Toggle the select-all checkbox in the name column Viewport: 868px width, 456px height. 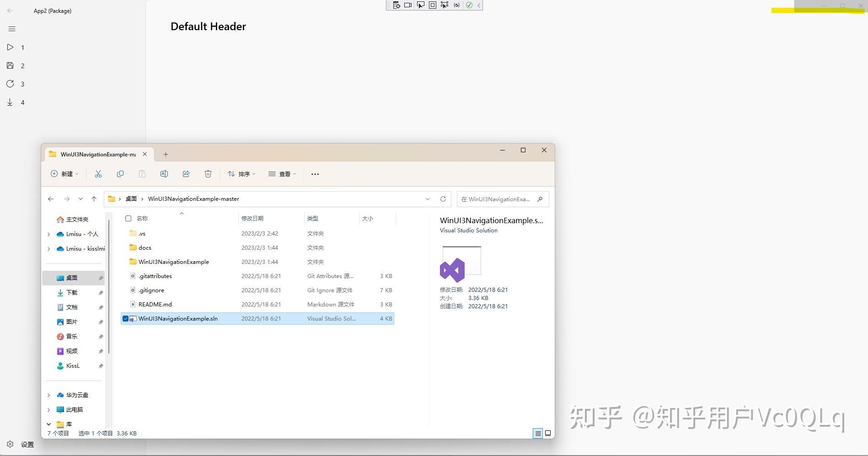pyautogui.click(x=128, y=218)
